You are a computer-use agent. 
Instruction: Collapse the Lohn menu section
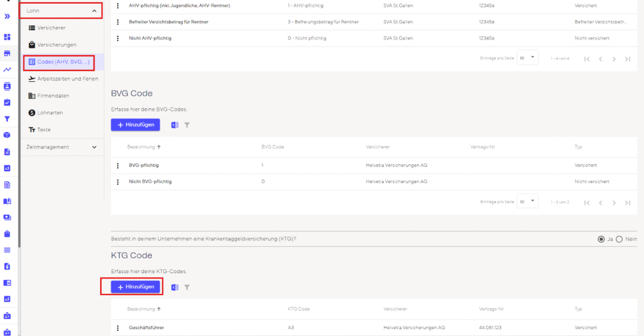coord(94,11)
